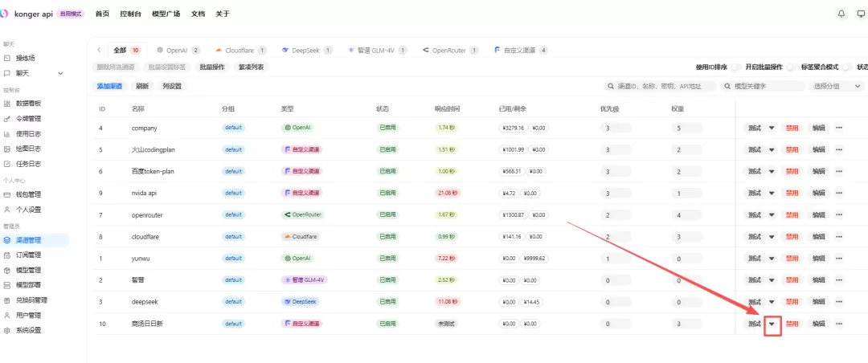Open 数据看板 dashboard icon in sidebar
This screenshot has width=868, height=363.
7,104
